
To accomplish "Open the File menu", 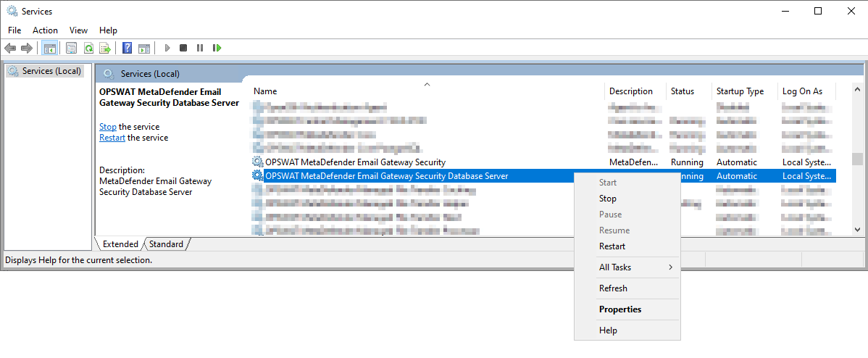I will coord(14,30).
